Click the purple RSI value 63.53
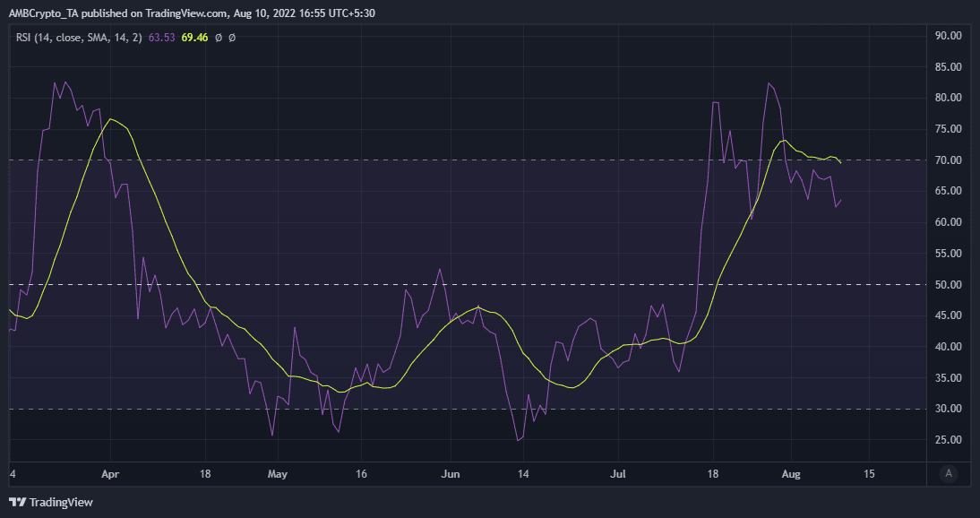Viewport: 980px width, 518px height. [x=162, y=38]
